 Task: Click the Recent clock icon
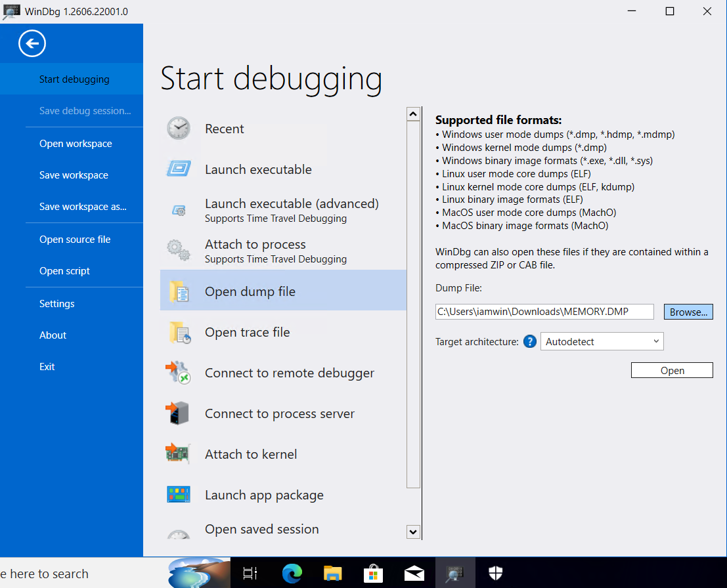pyautogui.click(x=179, y=129)
